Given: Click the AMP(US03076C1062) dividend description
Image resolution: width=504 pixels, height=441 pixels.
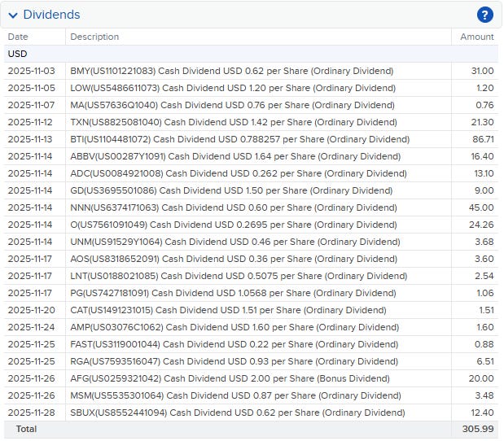Looking at the screenshot, I should pyautogui.click(x=234, y=327).
